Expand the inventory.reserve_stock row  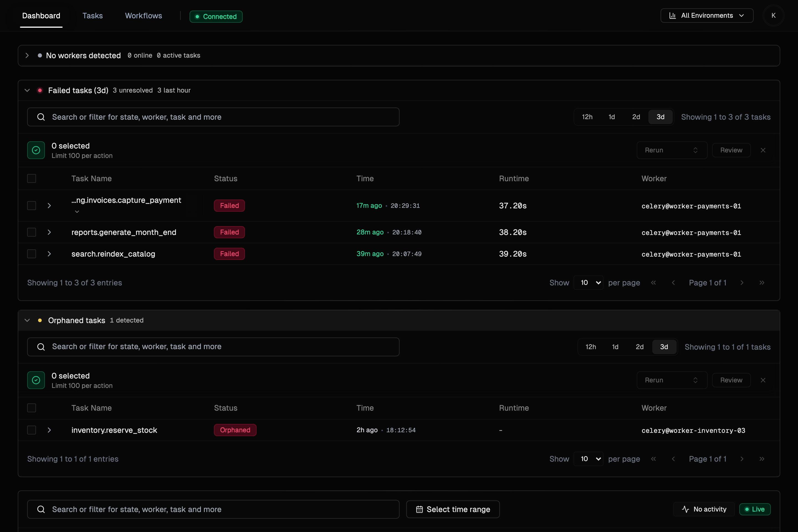coord(49,430)
